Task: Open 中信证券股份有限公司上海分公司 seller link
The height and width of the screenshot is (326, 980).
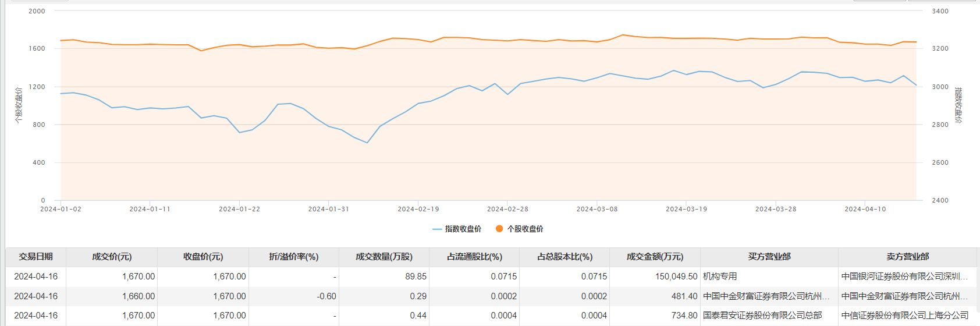Action: click(x=905, y=316)
